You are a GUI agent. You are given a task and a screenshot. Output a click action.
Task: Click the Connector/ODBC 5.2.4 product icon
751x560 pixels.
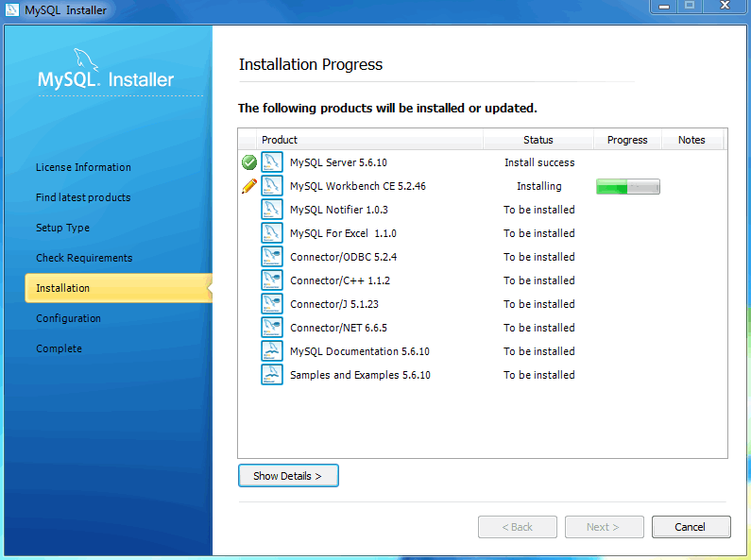(x=271, y=257)
